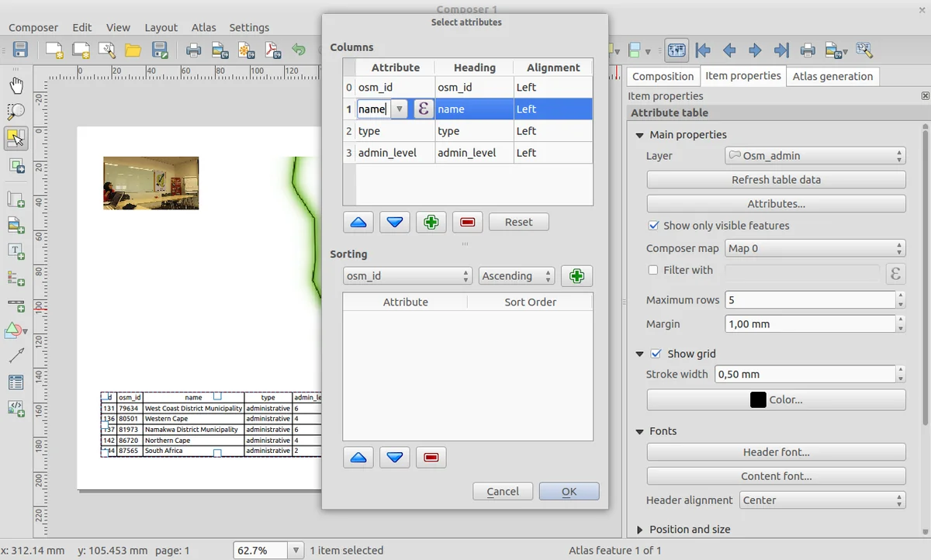Click the Refresh table data button
931x560 pixels.
point(776,180)
